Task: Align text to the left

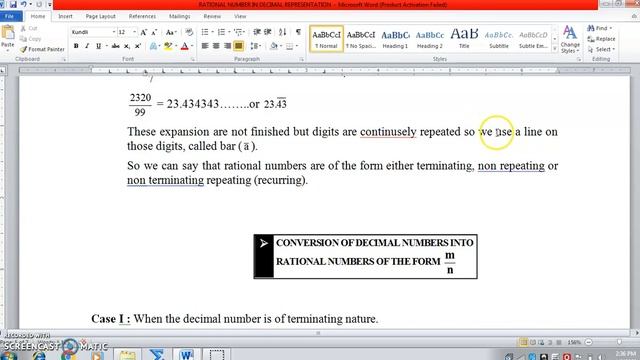Action: point(205,46)
